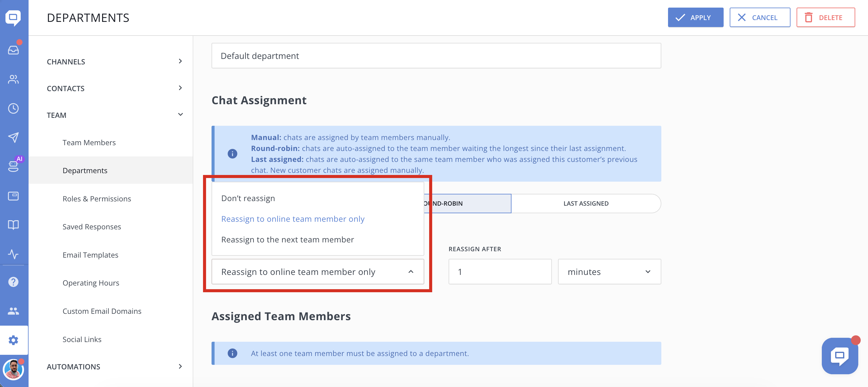Click the clock history icon
The height and width of the screenshot is (387, 868).
tap(13, 108)
